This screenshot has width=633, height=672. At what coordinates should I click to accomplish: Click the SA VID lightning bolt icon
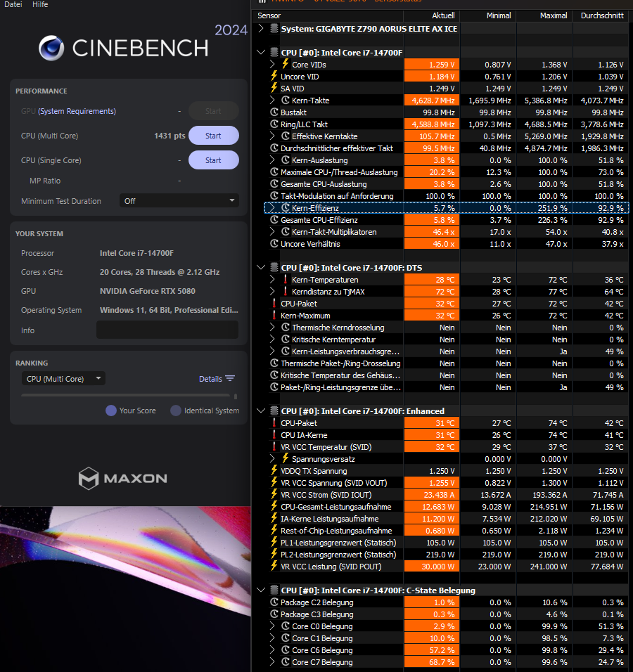tap(274, 89)
